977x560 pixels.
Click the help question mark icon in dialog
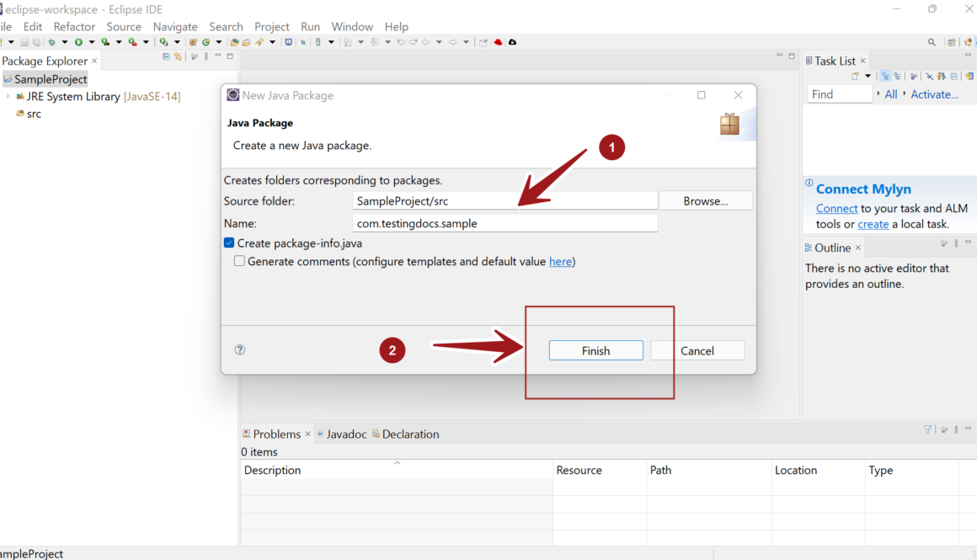click(x=240, y=350)
